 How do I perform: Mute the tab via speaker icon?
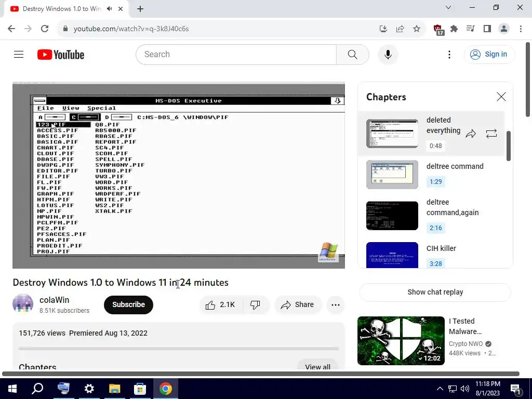[109, 9]
